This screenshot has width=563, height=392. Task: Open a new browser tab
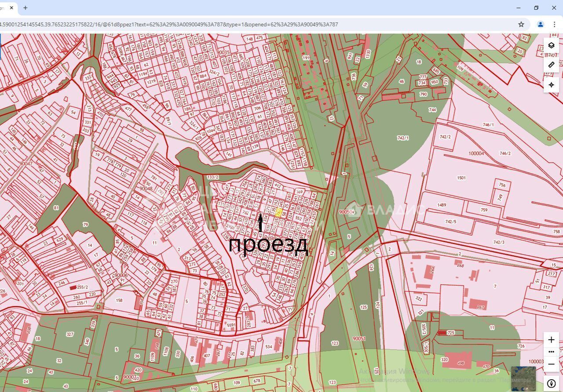(26, 7)
